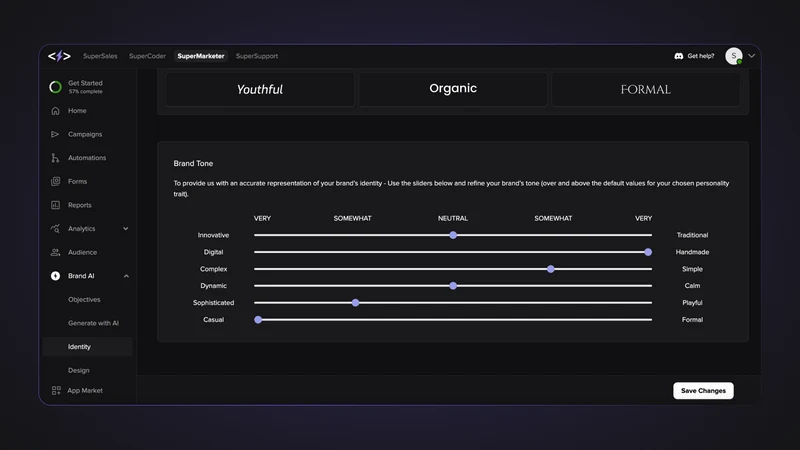Go to Home in sidebar

pos(77,111)
